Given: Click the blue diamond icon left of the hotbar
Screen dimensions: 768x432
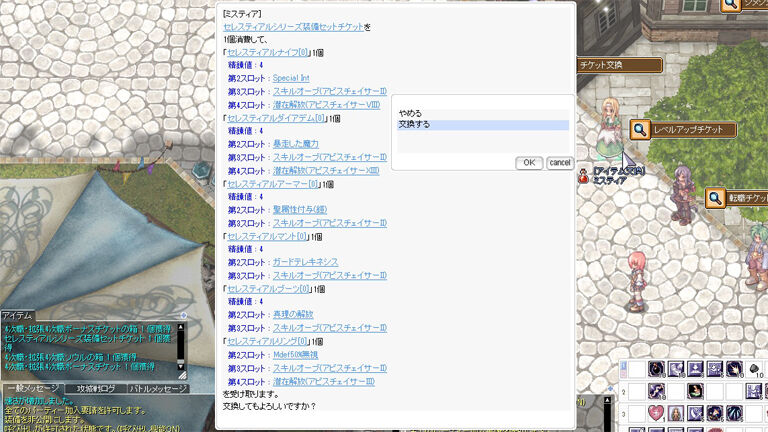Looking at the screenshot, I should tap(611, 388).
